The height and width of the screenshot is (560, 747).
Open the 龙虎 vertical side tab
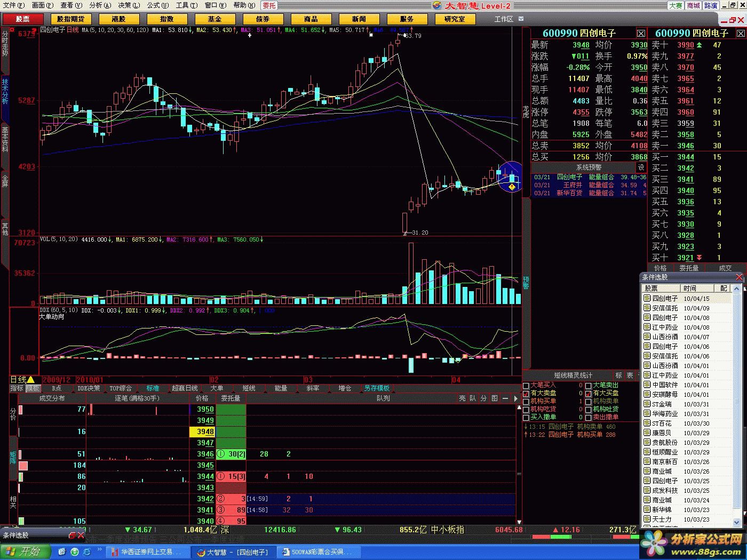coord(526,111)
